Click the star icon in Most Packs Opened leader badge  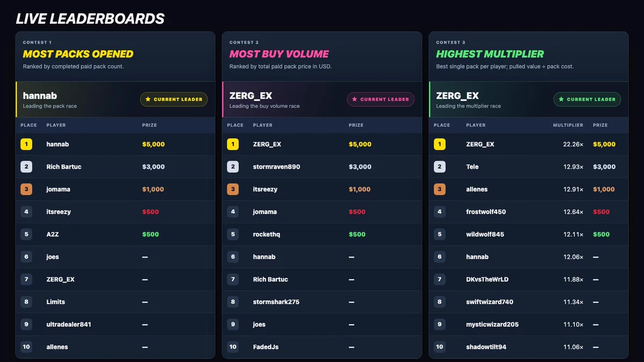tap(148, 99)
